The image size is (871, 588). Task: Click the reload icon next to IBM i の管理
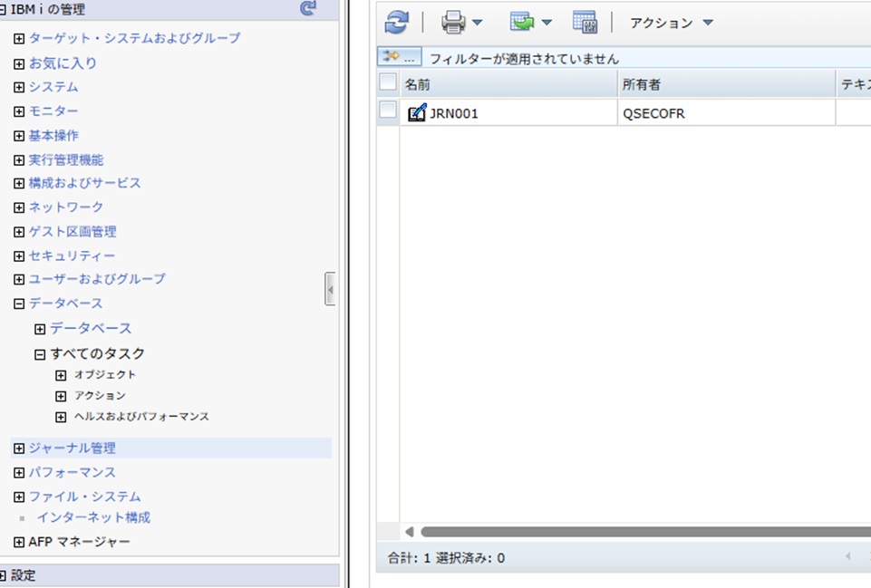(x=308, y=8)
